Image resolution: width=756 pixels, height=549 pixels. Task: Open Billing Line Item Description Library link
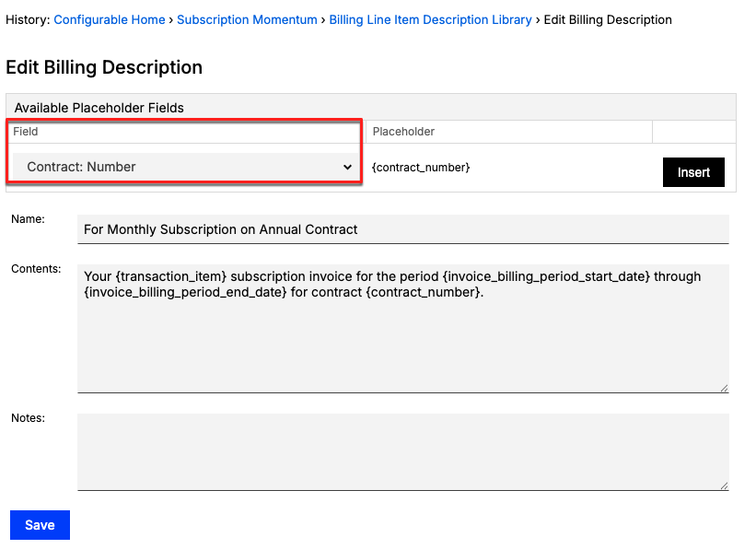tap(430, 19)
